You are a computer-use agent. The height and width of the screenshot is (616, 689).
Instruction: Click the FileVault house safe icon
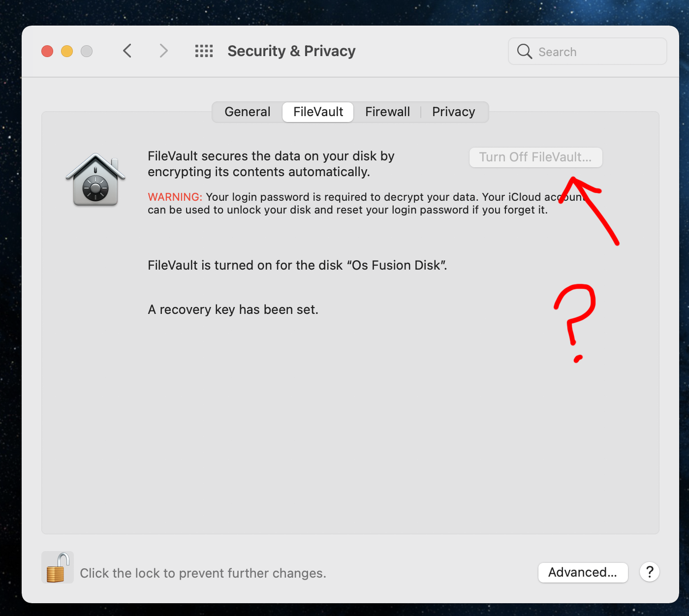[x=95, y=179]
